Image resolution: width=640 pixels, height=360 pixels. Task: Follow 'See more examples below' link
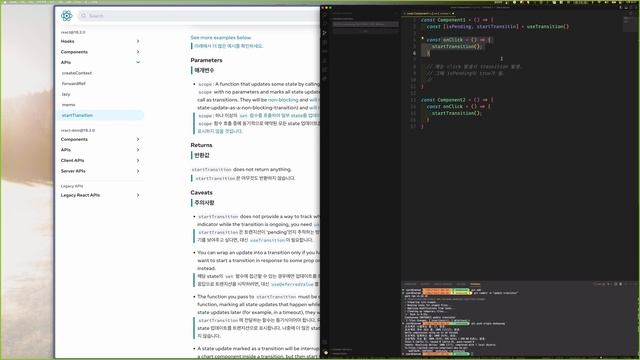(221, 38)
